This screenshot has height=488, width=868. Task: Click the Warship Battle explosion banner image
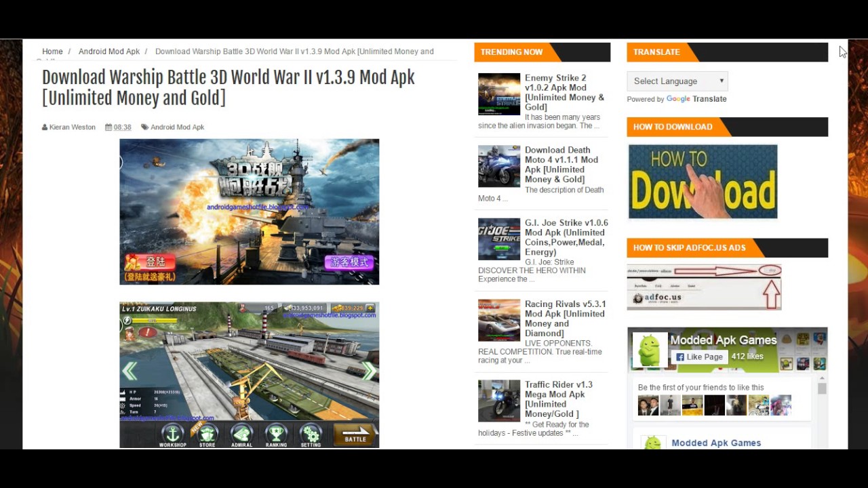(250, 211)
